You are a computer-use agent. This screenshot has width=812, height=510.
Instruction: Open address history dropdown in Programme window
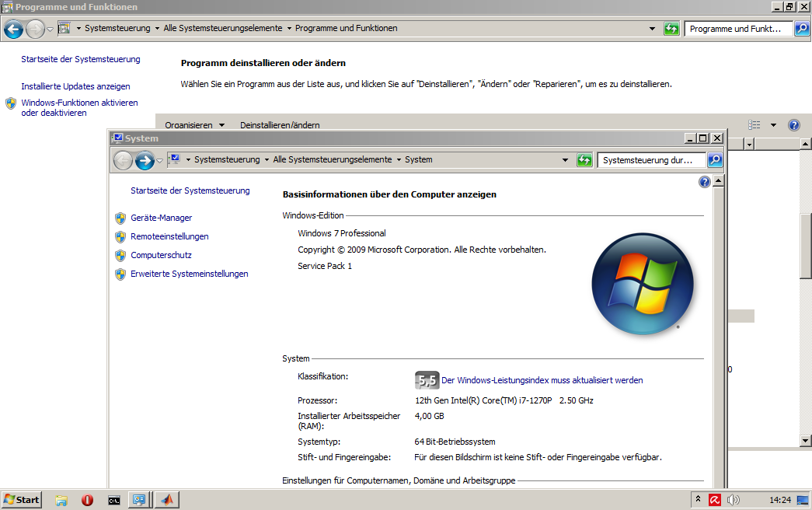[x=652, y=29]
